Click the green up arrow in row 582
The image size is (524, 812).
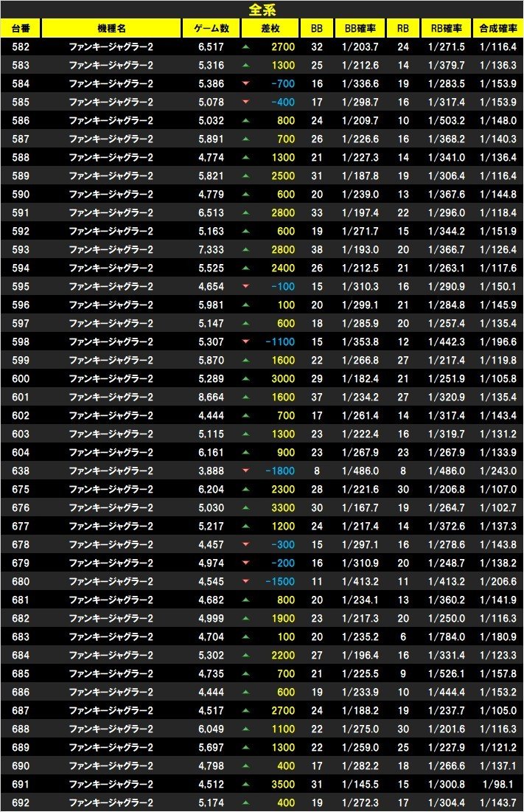[245, 46]
